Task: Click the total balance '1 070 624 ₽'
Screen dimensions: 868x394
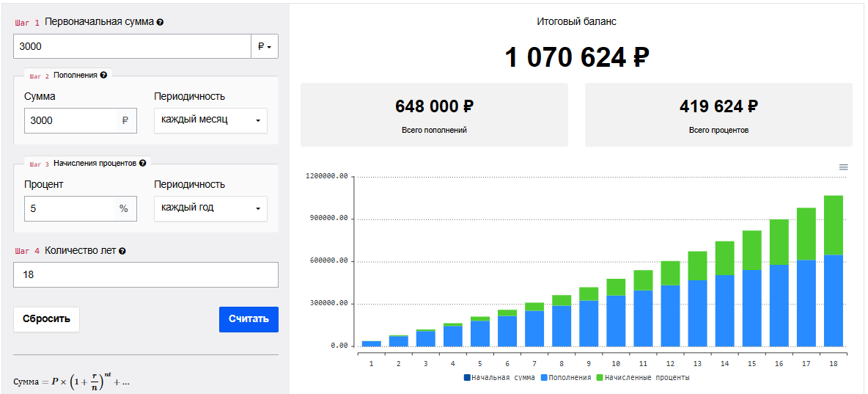Action: click(577, 58)
